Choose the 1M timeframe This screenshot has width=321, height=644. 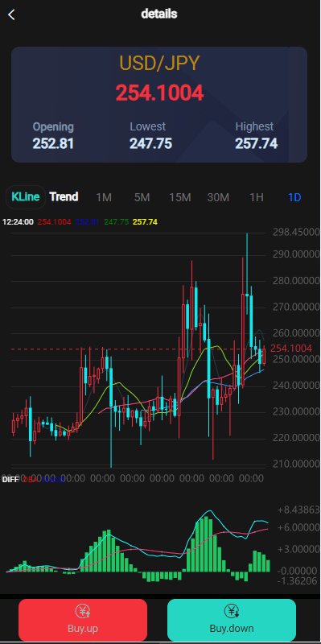[104, 197]
